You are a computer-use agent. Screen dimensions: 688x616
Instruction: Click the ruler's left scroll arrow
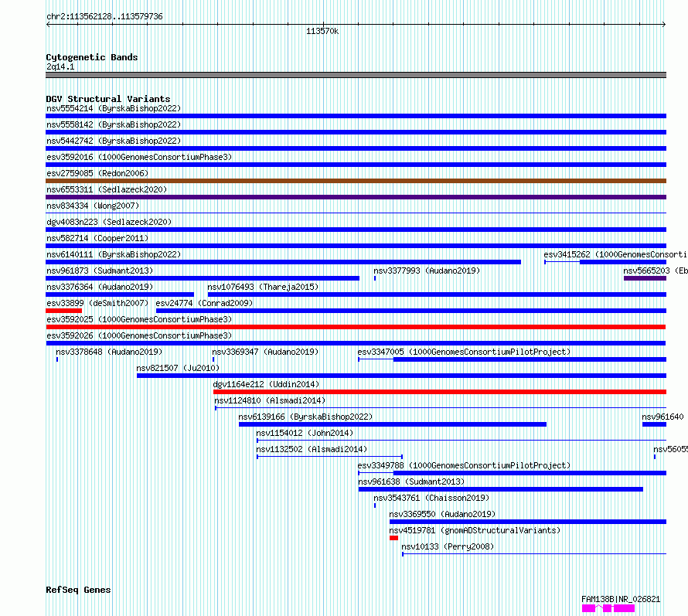pos(48,25)
